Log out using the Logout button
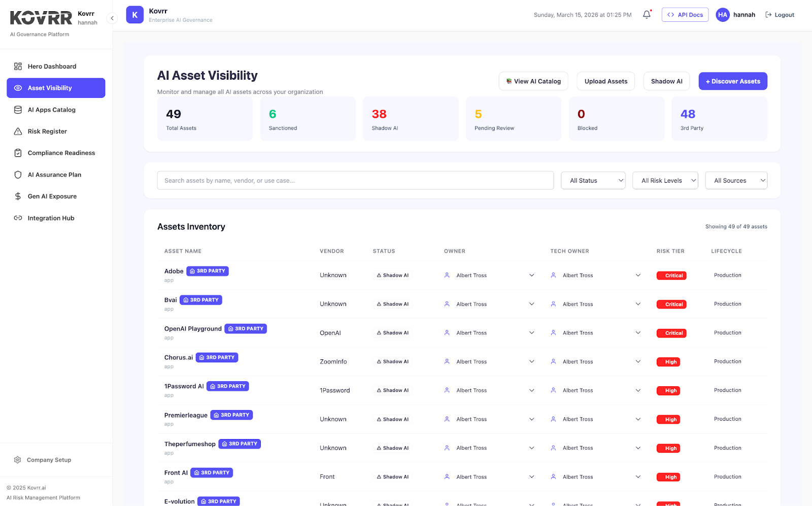The height and width of the screenshot is (506, 812). pos(780,15)
